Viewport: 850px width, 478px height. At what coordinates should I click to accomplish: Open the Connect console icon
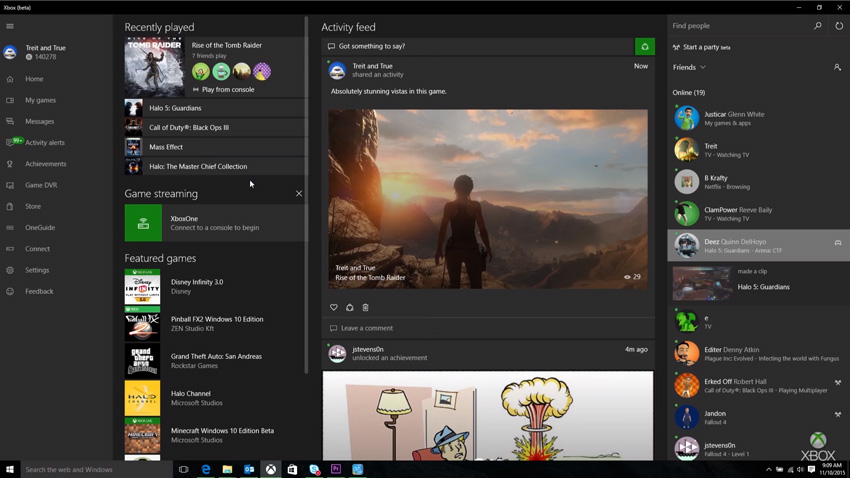coord(10,249)
